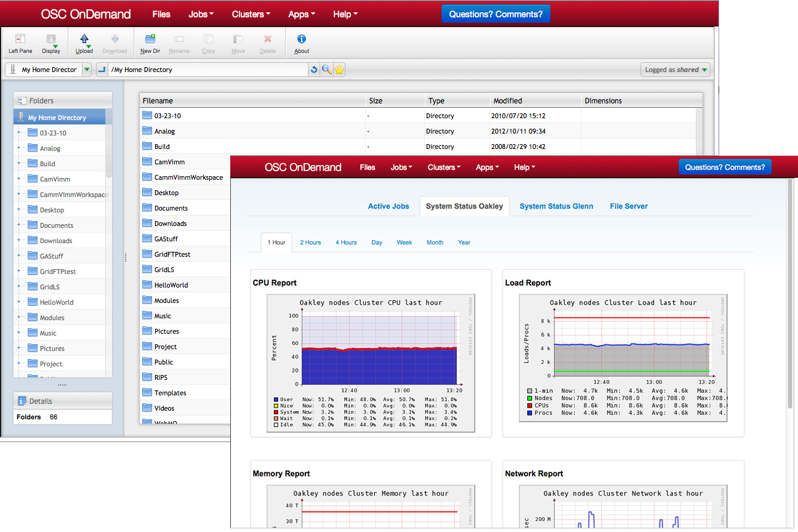Click the Download toolbar icon
Viewport: 798px width, 532px height.
coord(115,39)
